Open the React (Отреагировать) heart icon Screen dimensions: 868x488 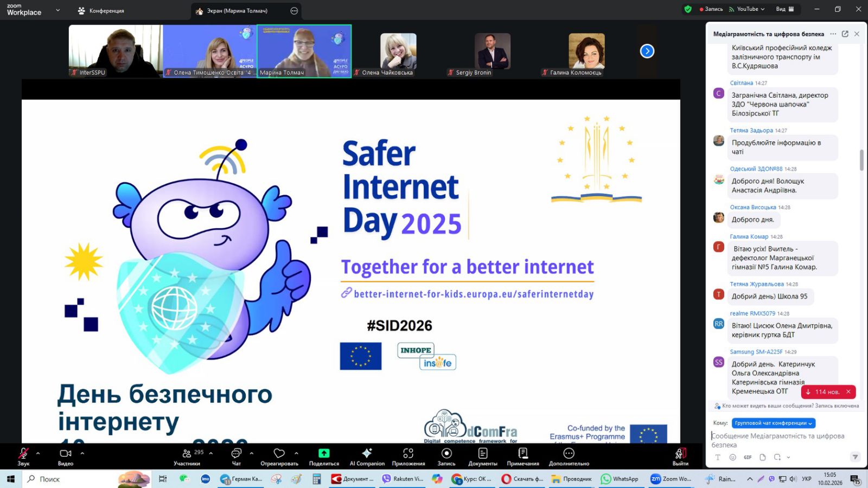pos(279,453)
